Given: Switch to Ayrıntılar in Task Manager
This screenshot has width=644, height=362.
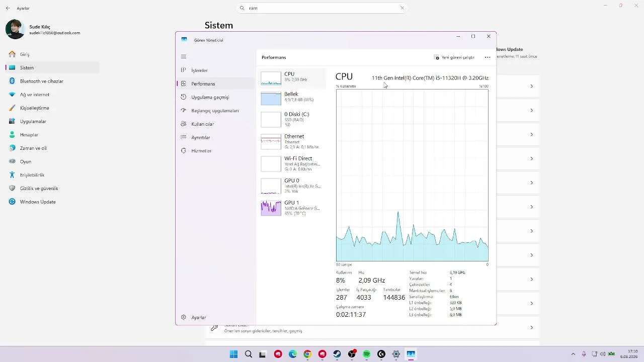Looking at the screenshot, I should [x=216, y=137].
